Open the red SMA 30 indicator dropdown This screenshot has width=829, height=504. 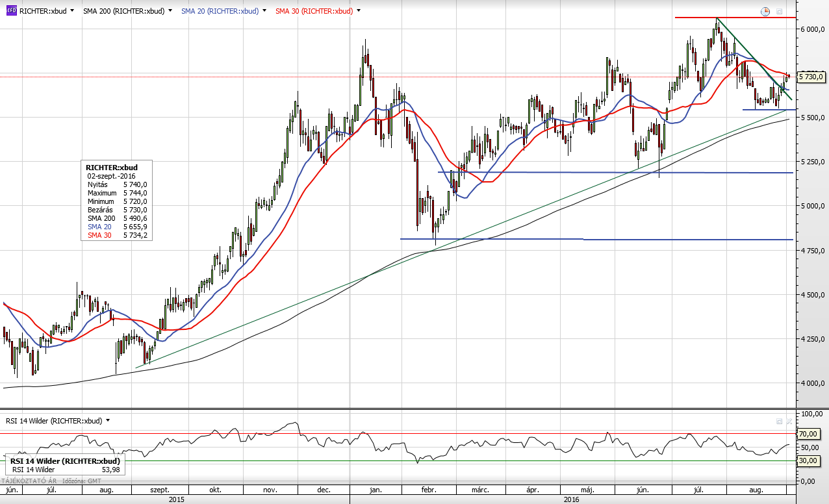click(x=359, y=11)
